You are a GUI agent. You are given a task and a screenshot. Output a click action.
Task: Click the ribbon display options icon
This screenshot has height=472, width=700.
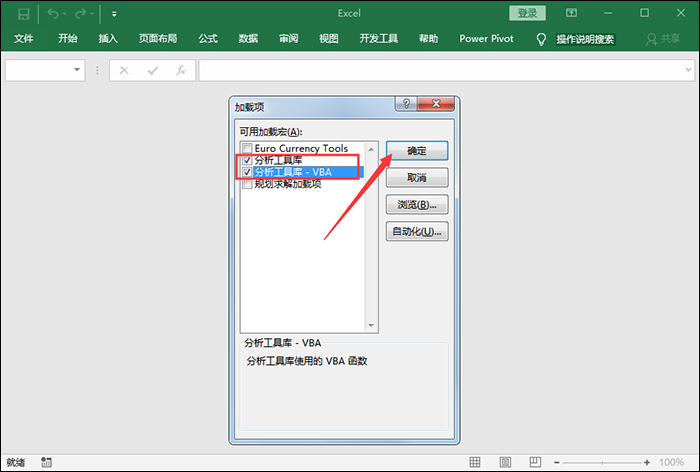[571, 13]
